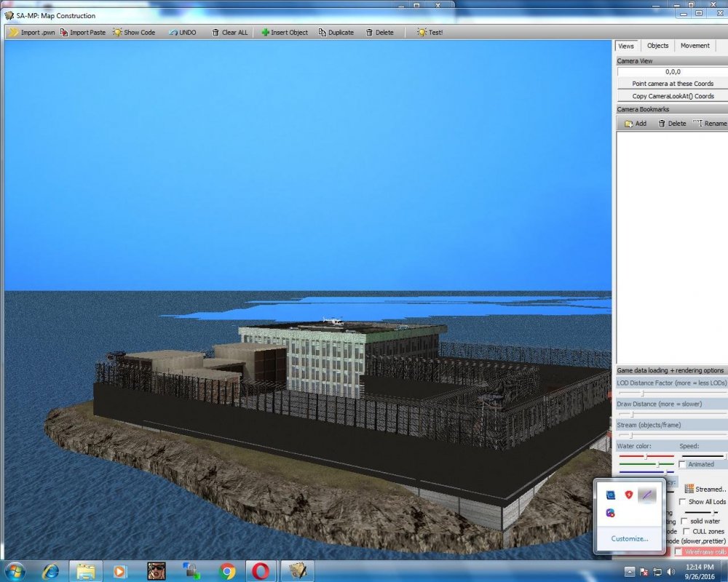
Task: Click Customize... link in tray popup
Action: tap(629, 539)
